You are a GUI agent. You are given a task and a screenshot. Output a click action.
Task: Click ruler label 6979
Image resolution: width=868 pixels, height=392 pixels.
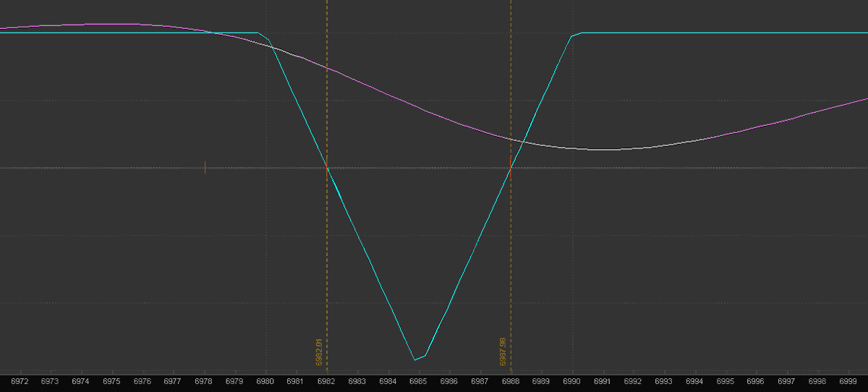click(234, 381)
